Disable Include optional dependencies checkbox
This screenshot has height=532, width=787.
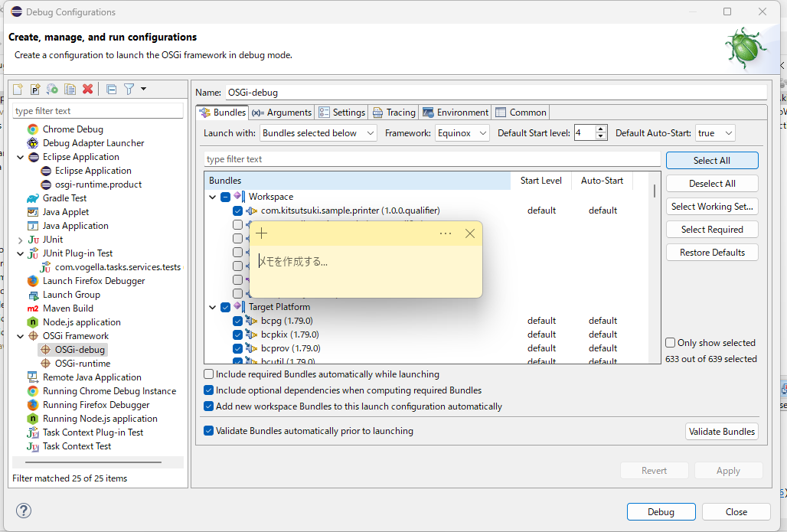209,390
